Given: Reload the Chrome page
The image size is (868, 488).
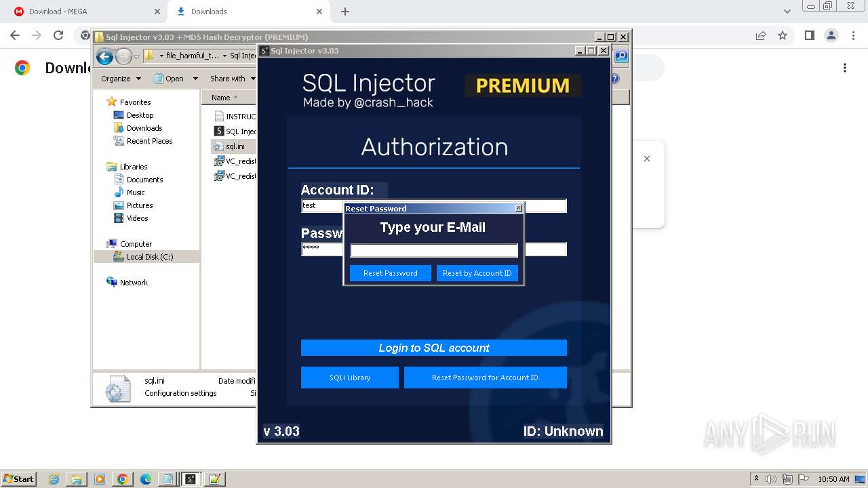Looking at the screenshot, I should (x=58, y=36).
